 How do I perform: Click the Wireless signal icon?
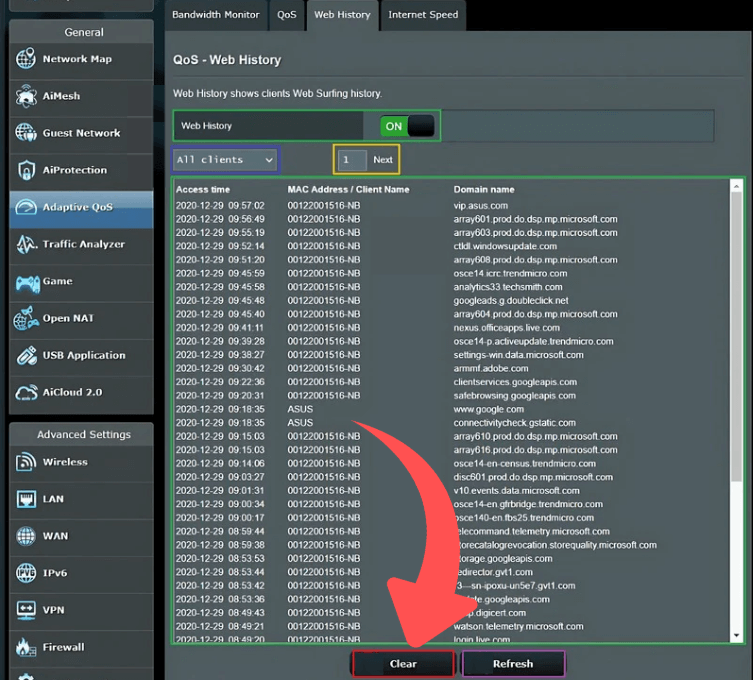click(25, 462)
